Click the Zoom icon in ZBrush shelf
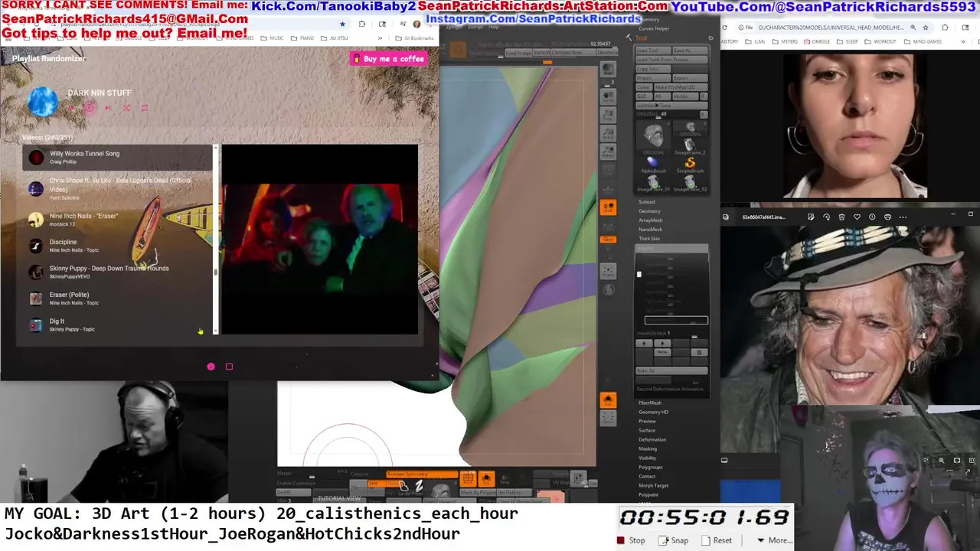The height and width of the screenshot is (551, 980). coord(608,115)
